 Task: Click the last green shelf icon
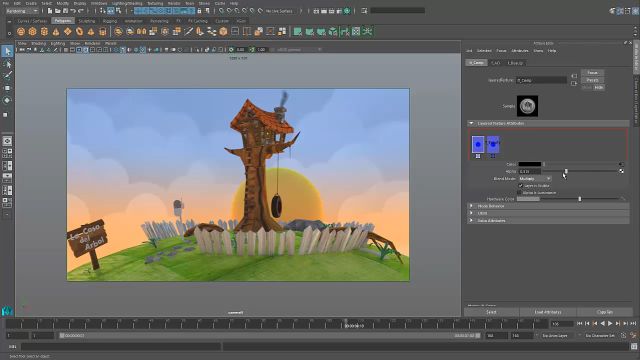pyautogui.click(x=368, y=31)
